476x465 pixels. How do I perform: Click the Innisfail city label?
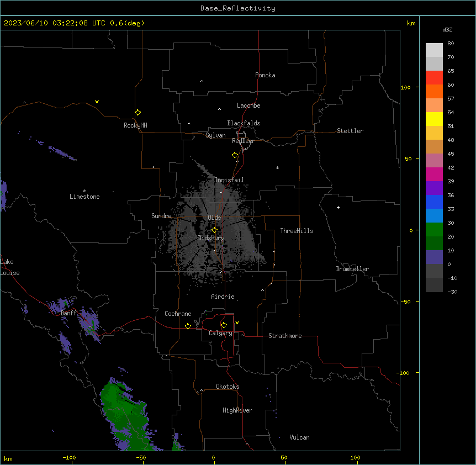[x=229, y=180]
